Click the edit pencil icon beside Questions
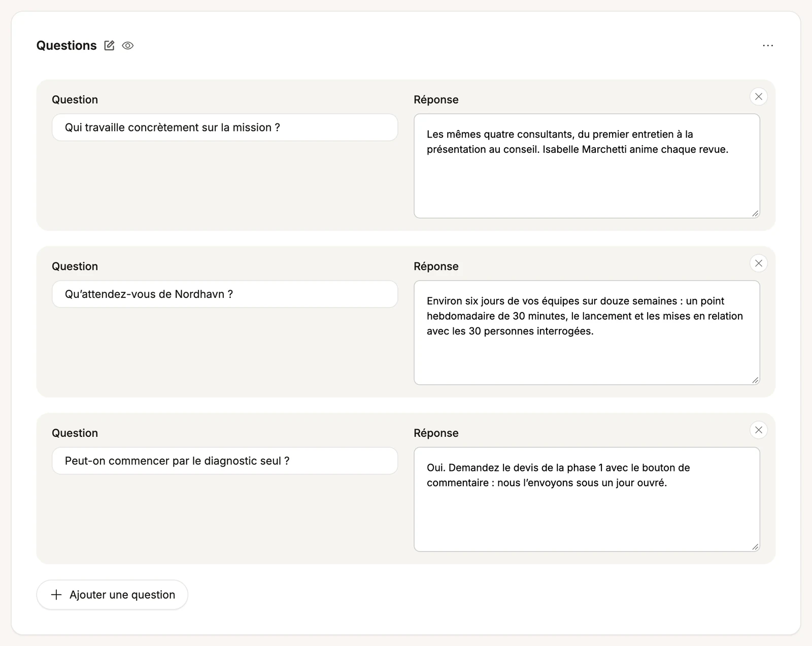The image size is (812, 646). pos(109,46)
